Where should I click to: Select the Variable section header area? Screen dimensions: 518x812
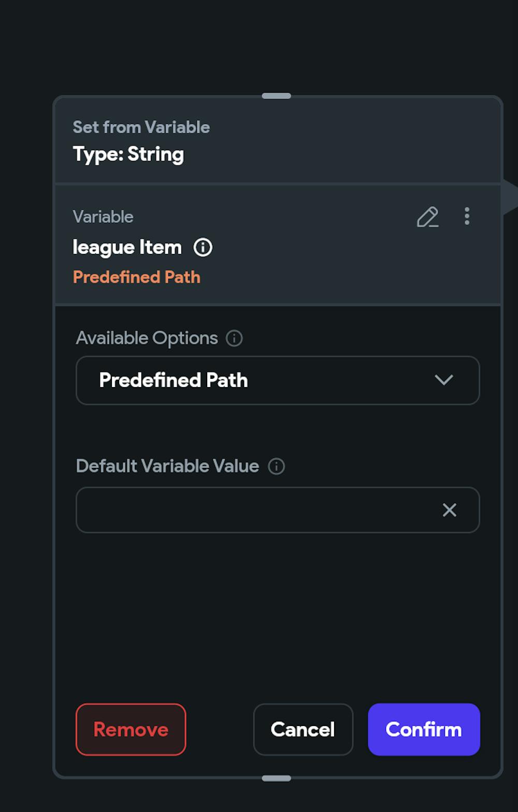click(x=104, y=217)
